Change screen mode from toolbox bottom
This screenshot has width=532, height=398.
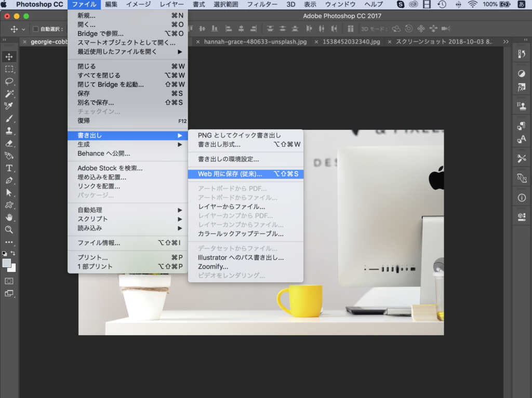point(9,294)
